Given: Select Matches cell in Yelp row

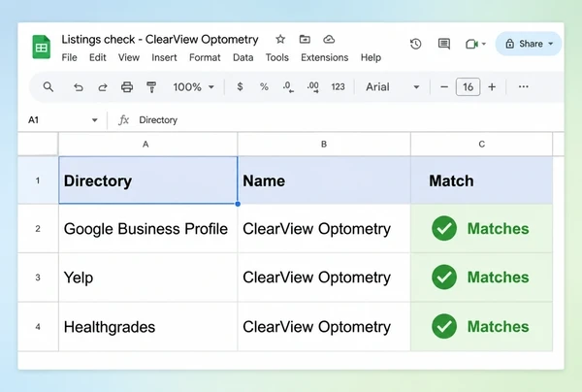Looking at the screenshot, I should pos(482,278).
